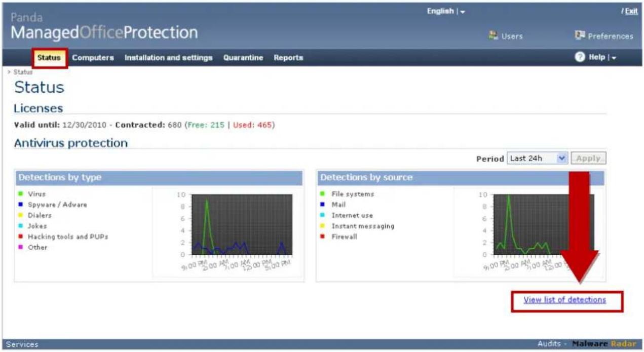Image resolution: width=644 pixels, height=352 pixels.
Task: Click the Exit link
Action: click(631, 11)
